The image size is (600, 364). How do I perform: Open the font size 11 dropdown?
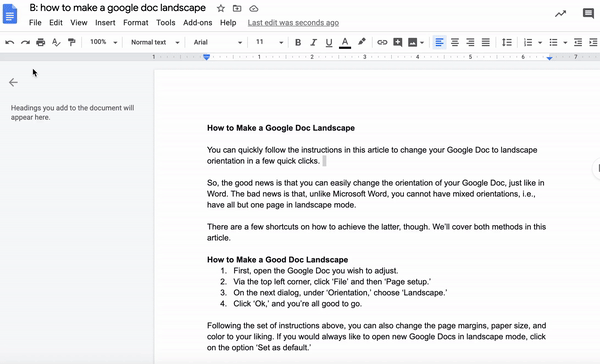click(x=269, y=42)
